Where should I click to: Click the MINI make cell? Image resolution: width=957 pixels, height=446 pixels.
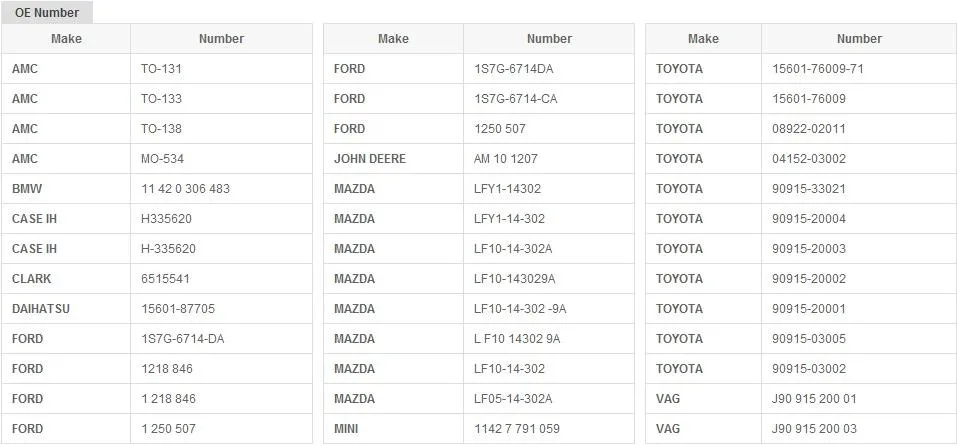[x=393, y=428]
